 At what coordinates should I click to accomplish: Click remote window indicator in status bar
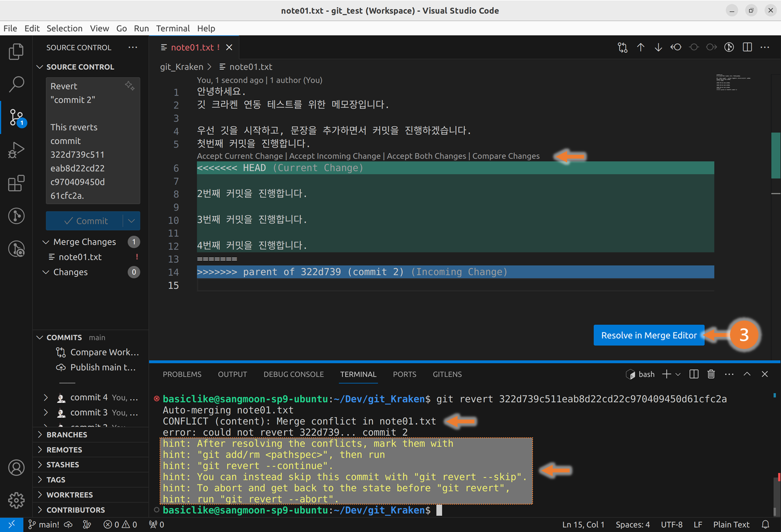tap(12, 525)
